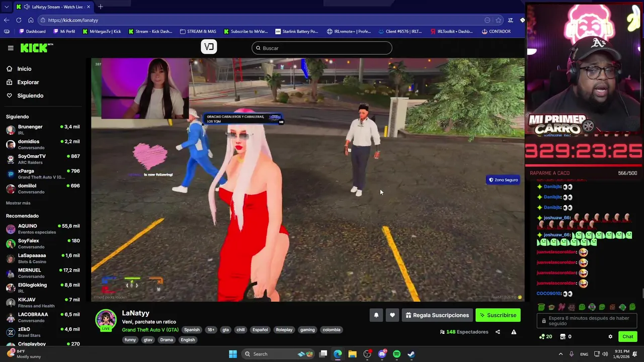The width and height of the screenshot is (644, 362).
Task: Open KIKJAV channel avatar
Action: pyautogui.click(x=11, y=303)
